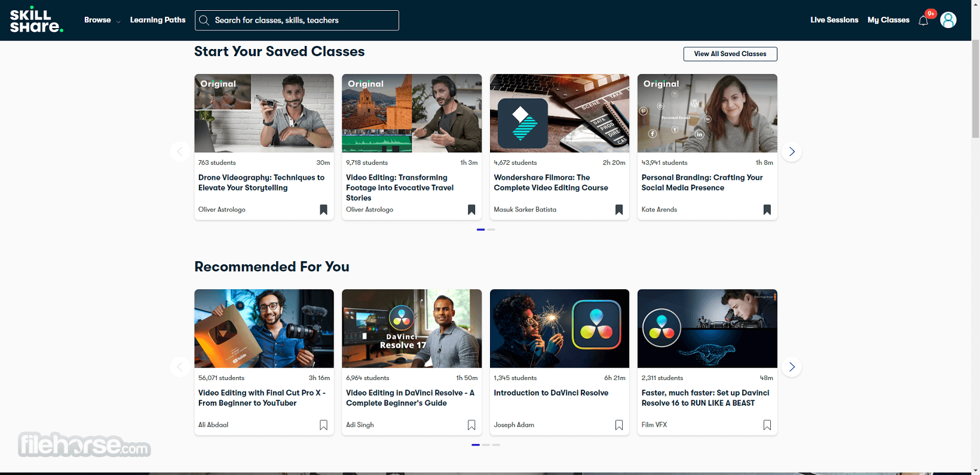
Task: Open Drone Videography class thumbnail
Action: [264, 113]
